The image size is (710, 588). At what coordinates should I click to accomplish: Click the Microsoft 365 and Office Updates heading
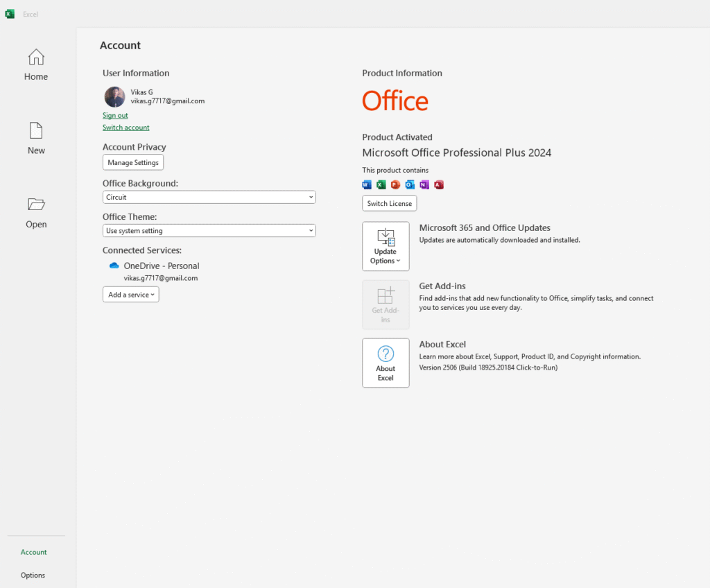point(485,228)
